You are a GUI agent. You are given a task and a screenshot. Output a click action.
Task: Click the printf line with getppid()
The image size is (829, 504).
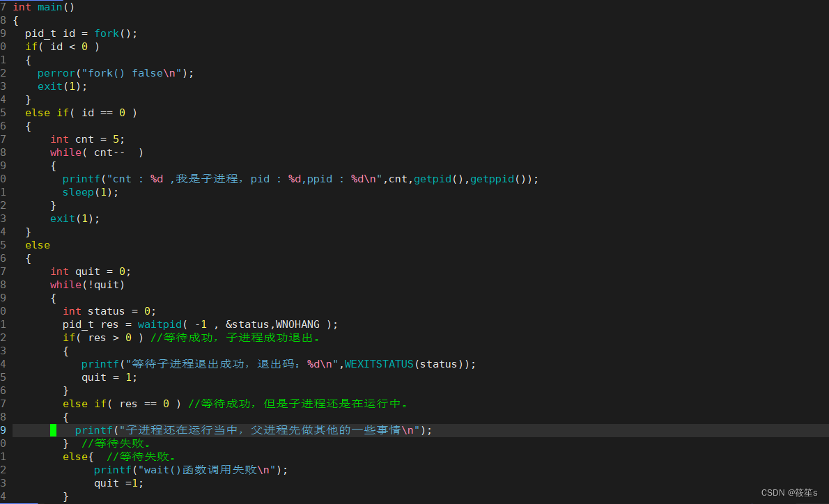tap(300, 179)
